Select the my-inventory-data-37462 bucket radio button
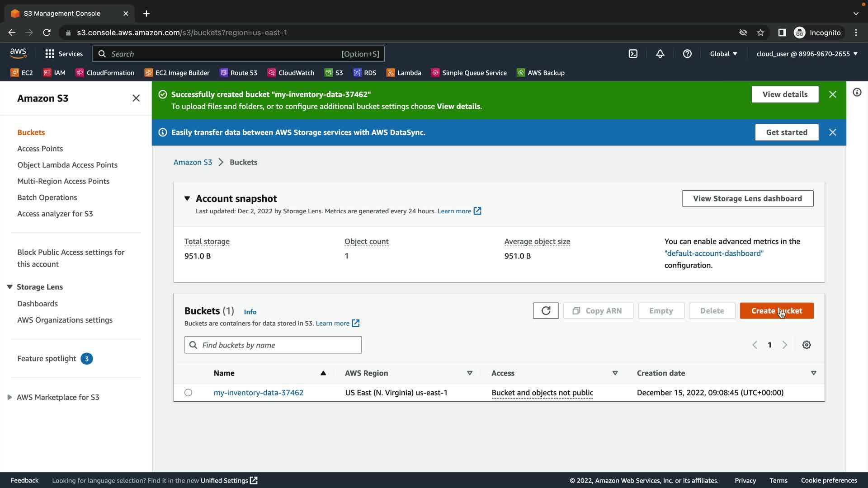 point(188,393)
